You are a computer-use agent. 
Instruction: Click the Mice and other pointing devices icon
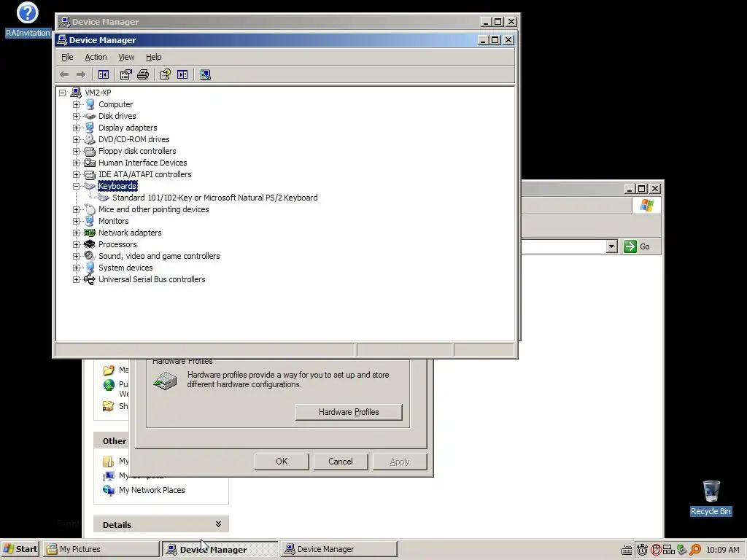tap(90, 209)
